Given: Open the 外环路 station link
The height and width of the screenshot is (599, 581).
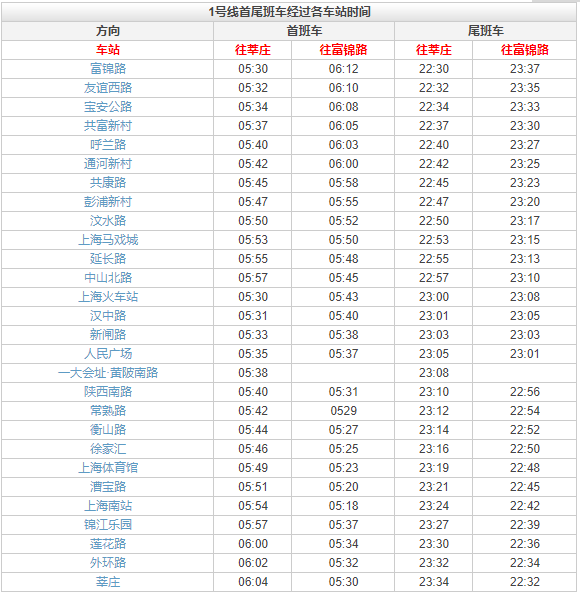Looking at the screenshot, I should [108, 563].
